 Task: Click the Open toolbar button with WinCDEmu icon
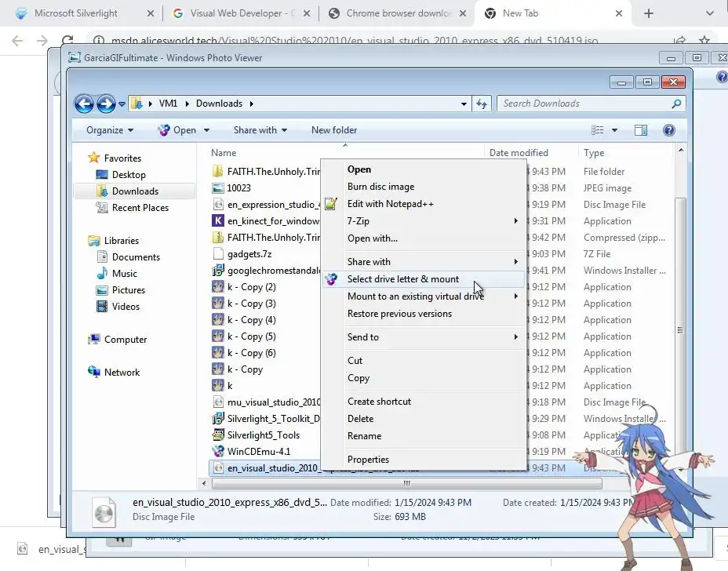[x=178, y=130]
